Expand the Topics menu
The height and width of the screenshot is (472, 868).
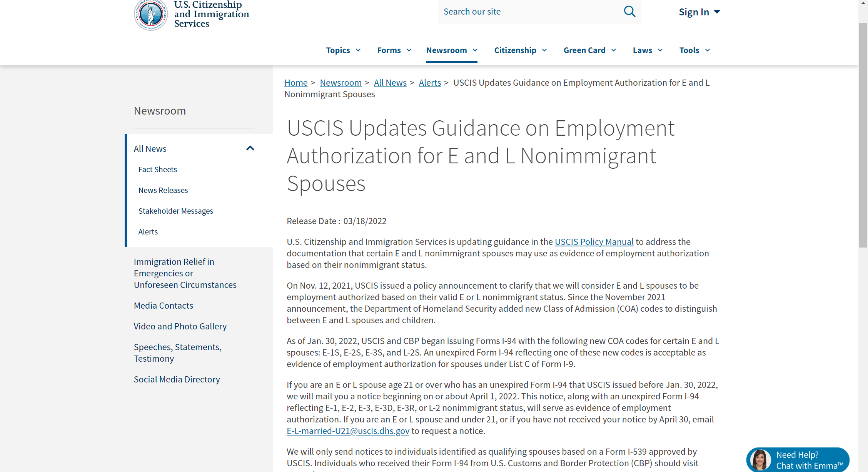[x=343, y=50]
